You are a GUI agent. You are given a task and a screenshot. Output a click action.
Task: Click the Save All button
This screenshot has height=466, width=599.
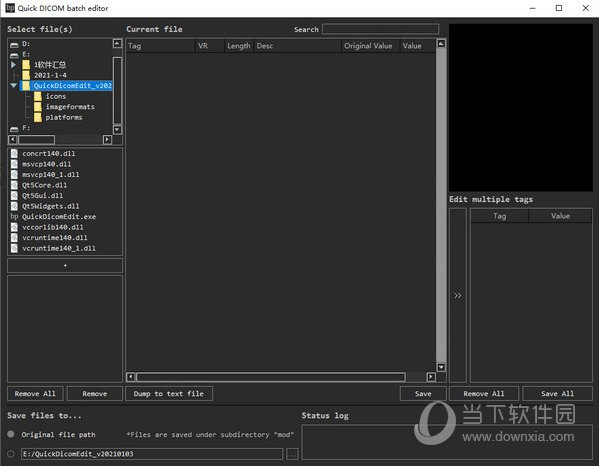click(557, 393)
